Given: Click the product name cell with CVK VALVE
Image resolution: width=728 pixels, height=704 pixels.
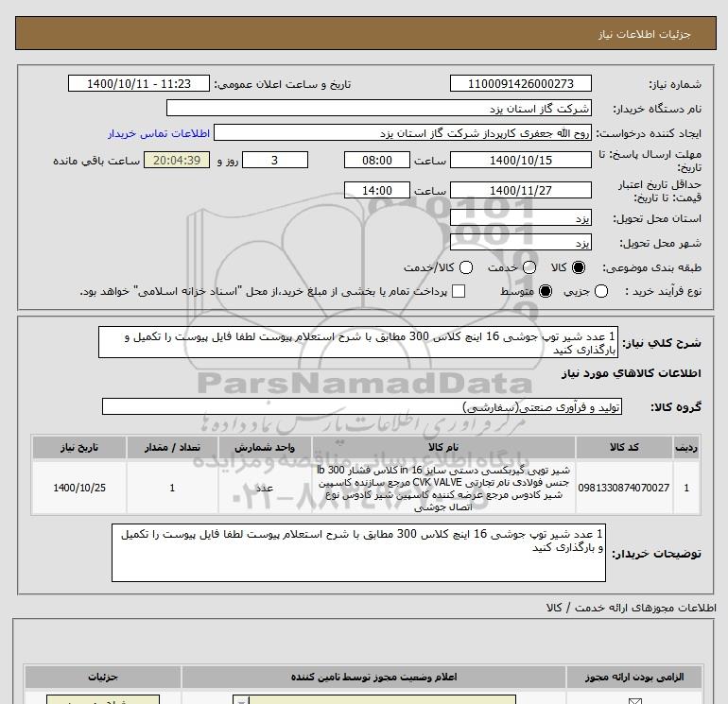Looking at the screenshot, I should pyautogui.click(x=443, y=488).
